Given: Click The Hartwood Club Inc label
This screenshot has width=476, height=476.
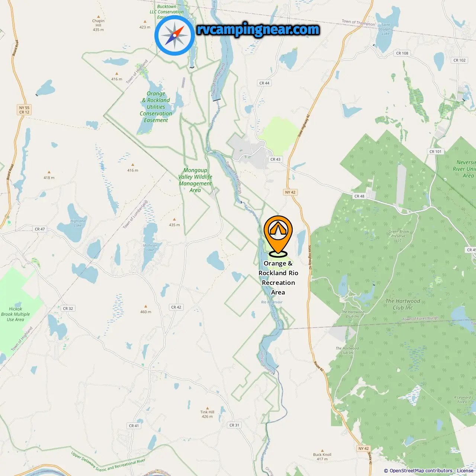Looking at the screenshot, I should (403, 304).
